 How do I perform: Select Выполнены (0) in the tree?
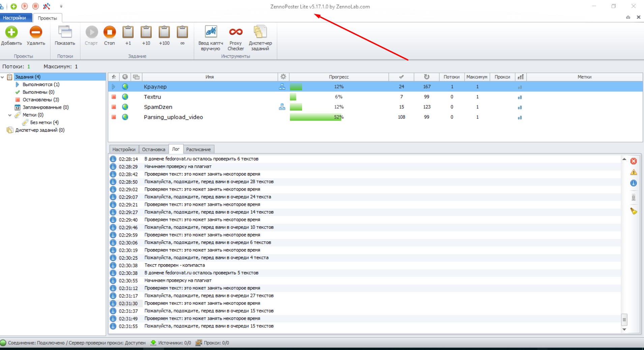click(38, 92)
